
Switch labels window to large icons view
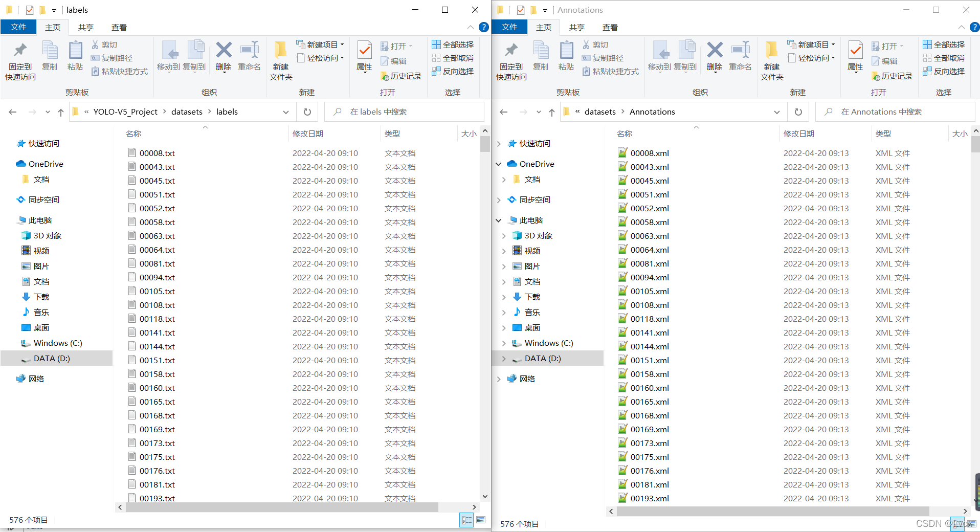click(x=481, y=520)
